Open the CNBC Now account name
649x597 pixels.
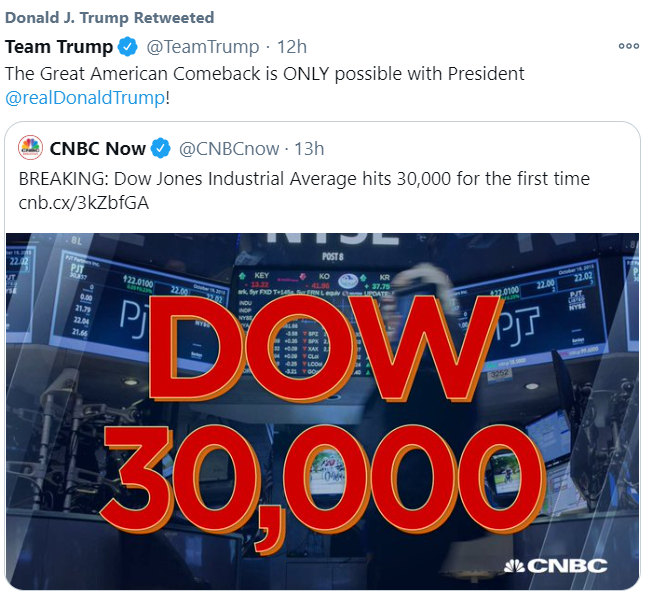coord(96,149)
